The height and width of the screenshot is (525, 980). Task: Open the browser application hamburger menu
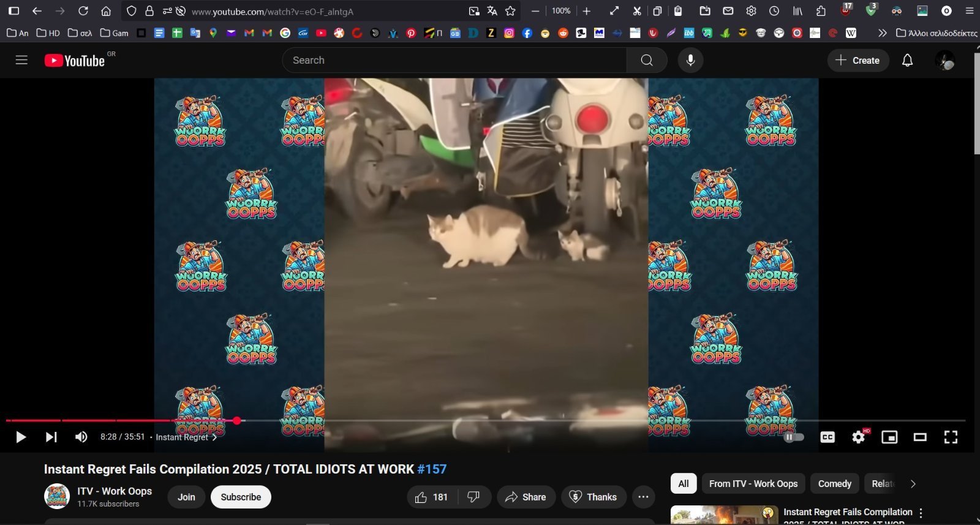coord(970,11)
